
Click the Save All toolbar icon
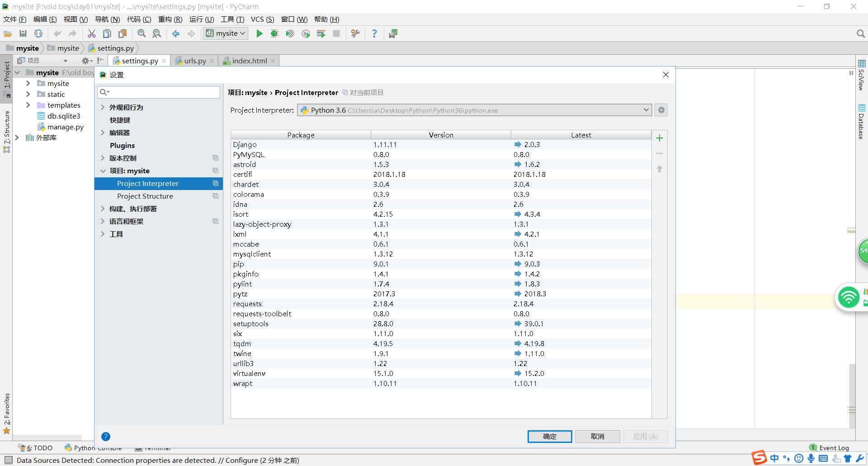pos(23,33)
